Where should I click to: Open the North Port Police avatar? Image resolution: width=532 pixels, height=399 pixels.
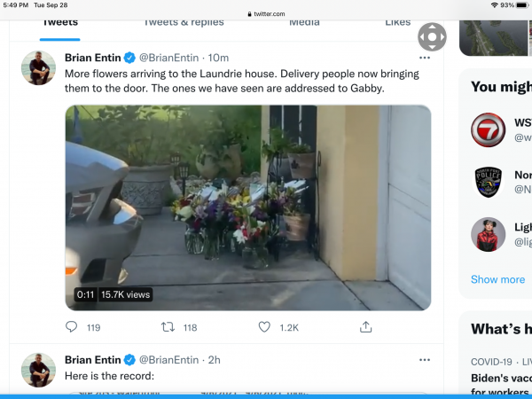point(488,183)
